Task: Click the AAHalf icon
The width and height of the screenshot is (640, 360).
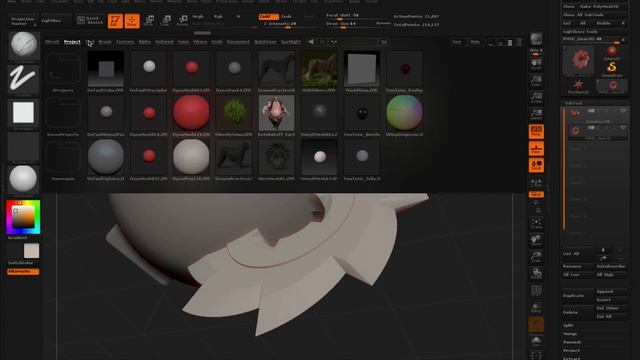Action: [536, 115]
